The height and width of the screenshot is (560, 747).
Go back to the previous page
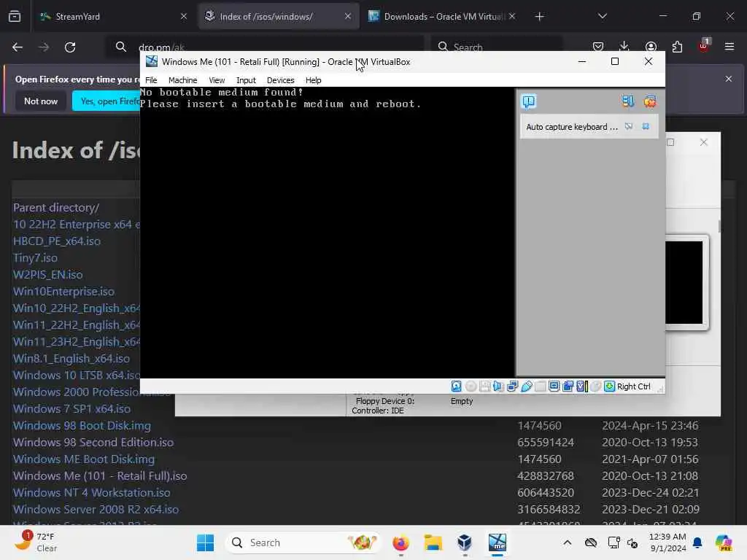point(18,47)
